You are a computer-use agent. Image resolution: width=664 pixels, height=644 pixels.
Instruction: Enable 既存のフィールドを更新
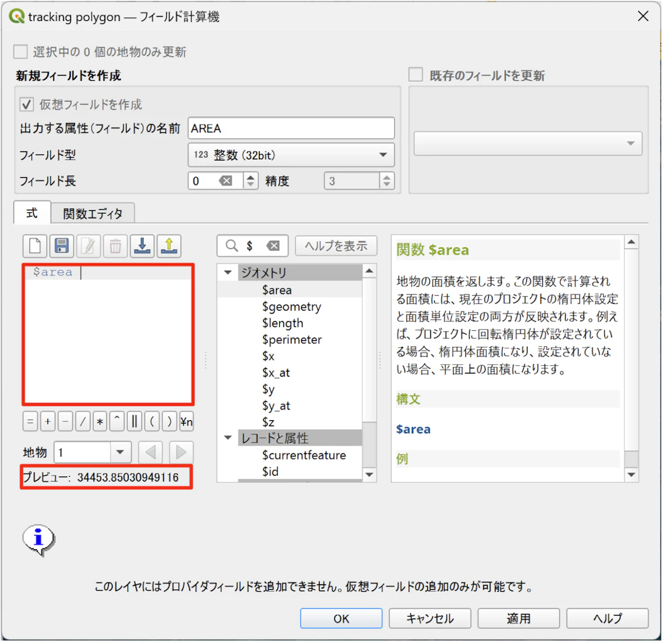tap(416, 74)
